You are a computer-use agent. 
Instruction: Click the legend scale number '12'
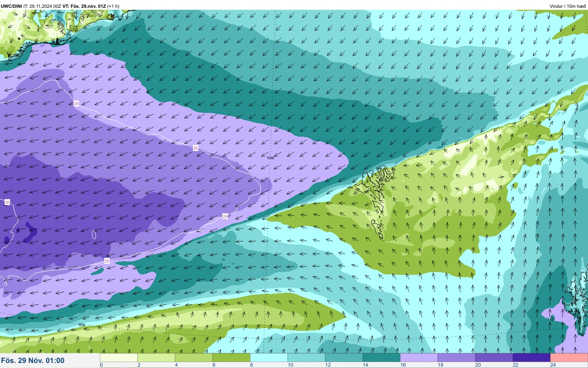(x=327, y=365)
